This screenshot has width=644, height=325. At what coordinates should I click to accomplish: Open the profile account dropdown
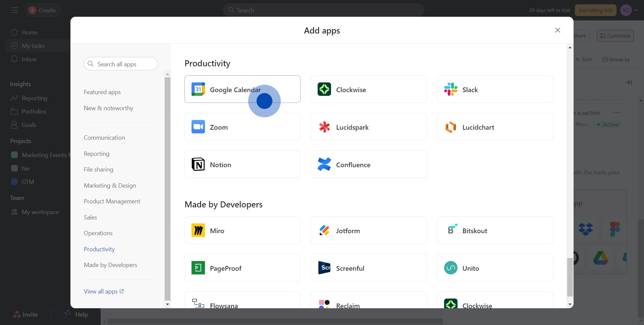coord(629,10)
